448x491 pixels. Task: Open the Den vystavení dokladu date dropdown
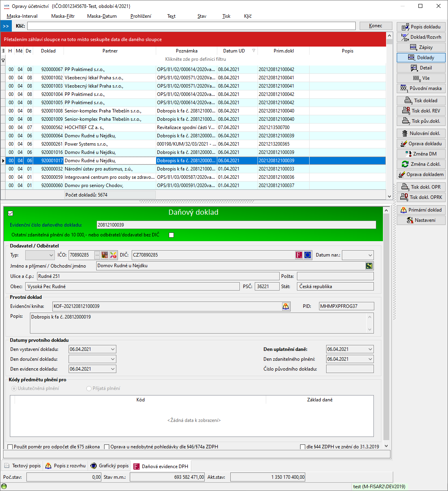pos(113,349)
